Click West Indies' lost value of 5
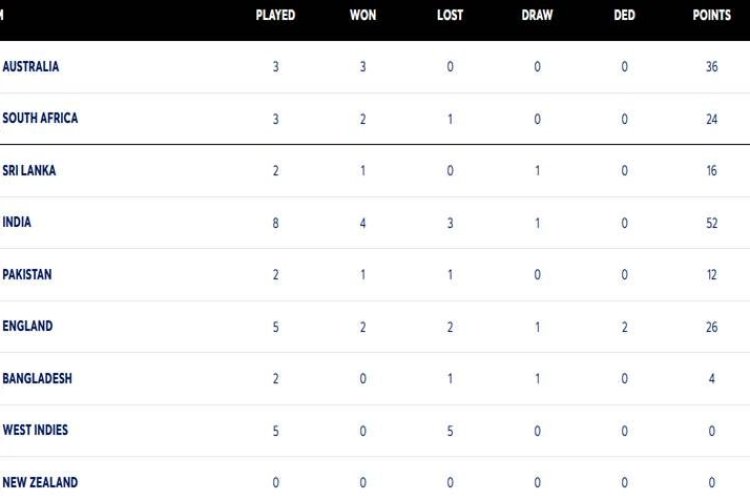The height and width of the screenshot is (500, 750). click(x=450, y=430)
